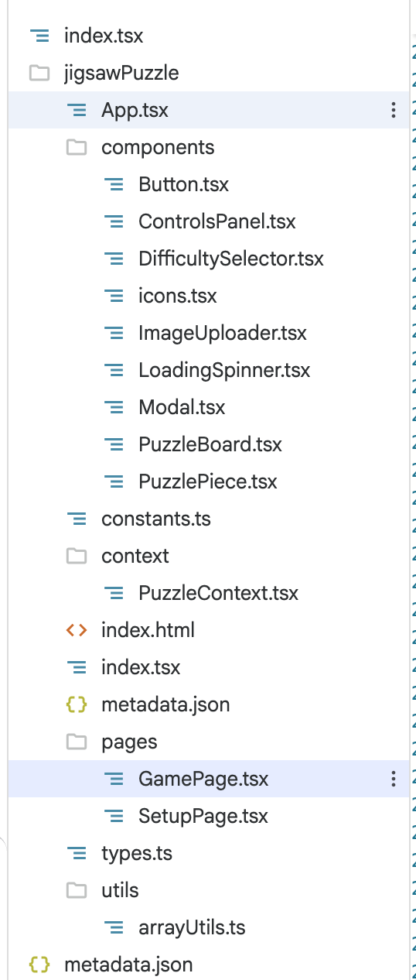Collapse the pages folder icon
The width and height of the screenshot is (416, 980).
pos(77,742)
